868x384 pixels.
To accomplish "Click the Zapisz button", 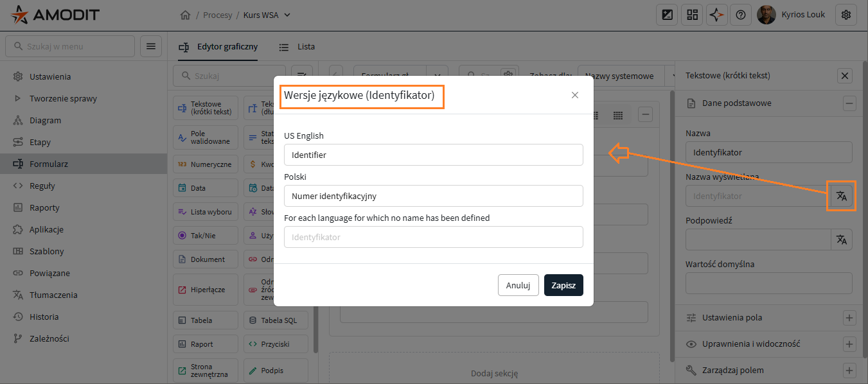I will 563,285.
